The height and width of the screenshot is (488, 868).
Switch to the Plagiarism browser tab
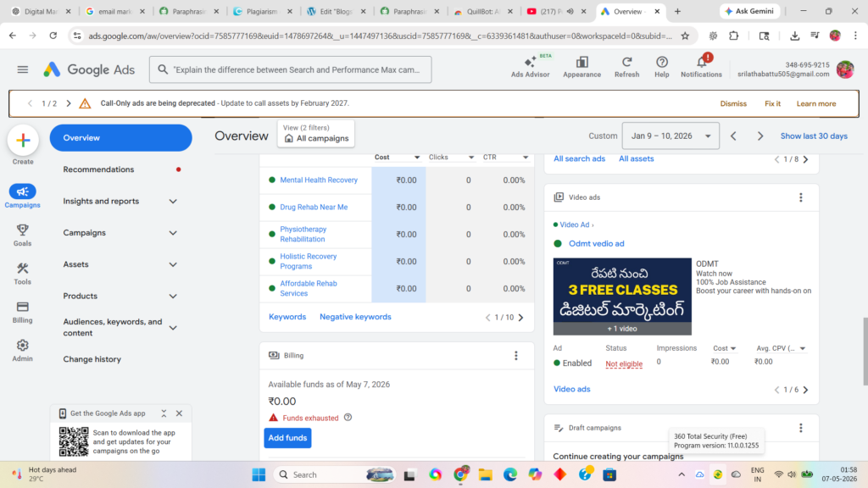(263, 11)
